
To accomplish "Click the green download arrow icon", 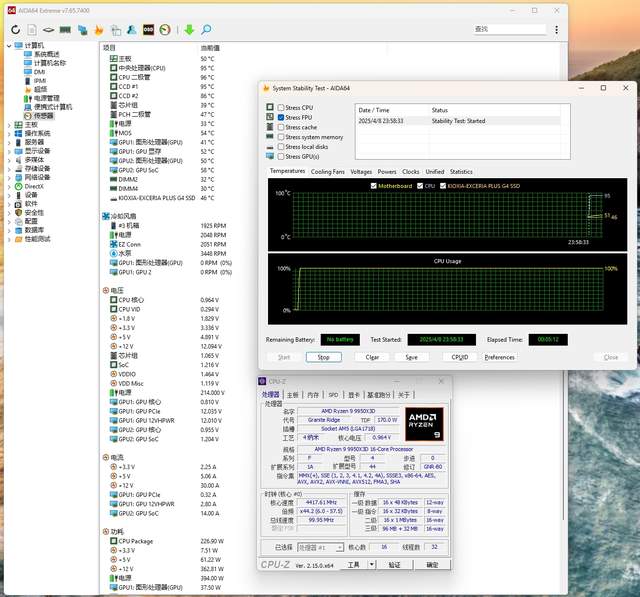I will (x=189, y=30).
